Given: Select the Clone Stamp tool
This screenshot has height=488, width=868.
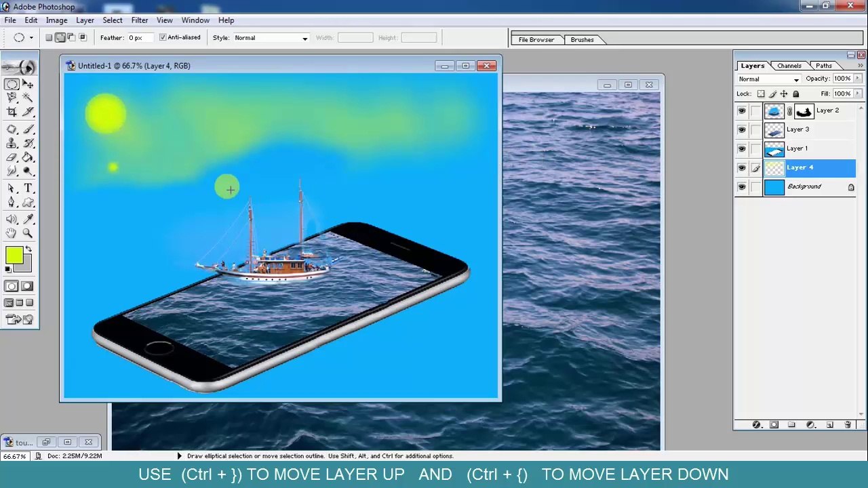Looking at the screenshot, I should [x=12, y=143].
